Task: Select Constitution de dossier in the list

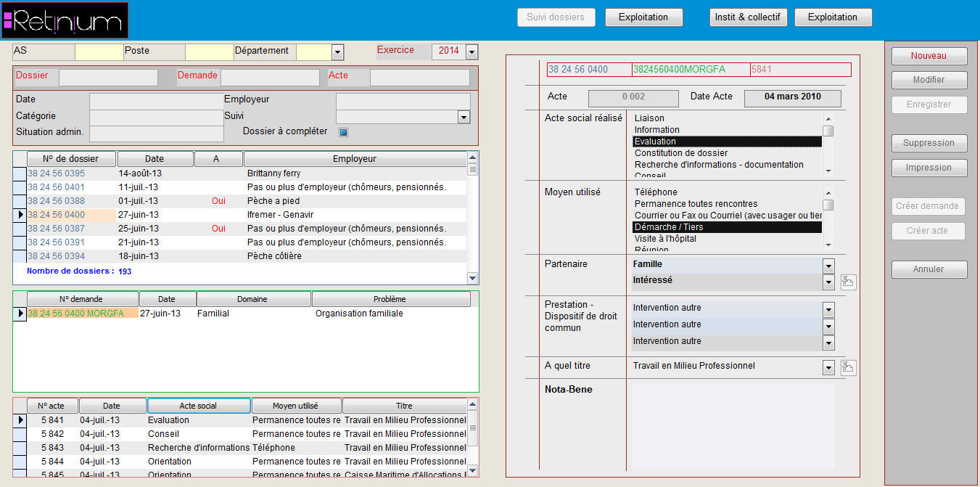Action: click(x=728, y=153)
